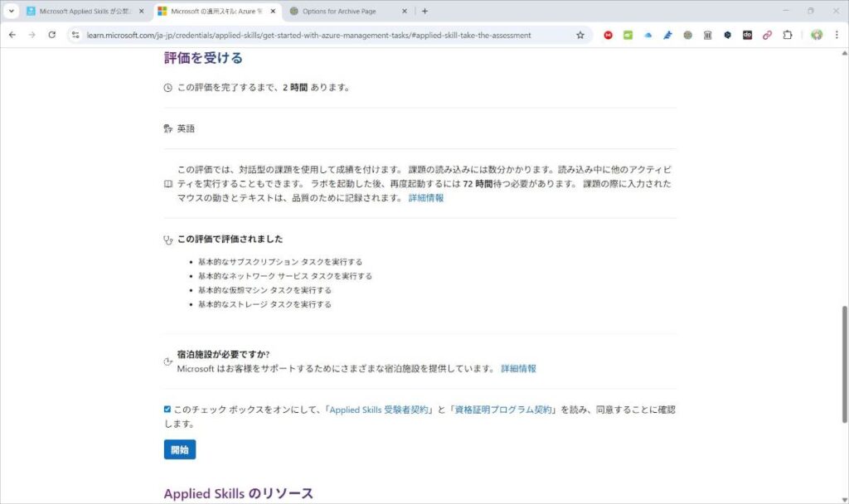Image resolution: width=849 pixels, height=504 pixels.
Task: Switch to the Microsoft Applied Skills tab
Action: tap(85, 11)
